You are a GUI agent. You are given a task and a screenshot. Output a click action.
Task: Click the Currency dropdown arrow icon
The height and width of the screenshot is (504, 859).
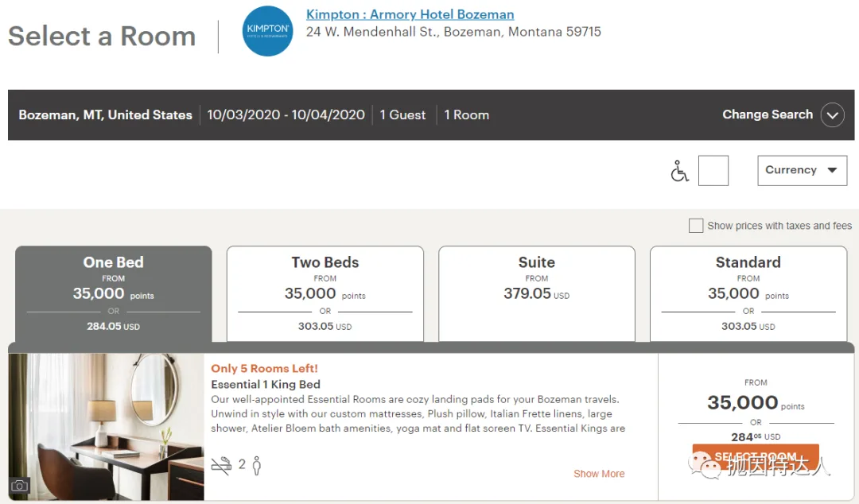[833, 170]
